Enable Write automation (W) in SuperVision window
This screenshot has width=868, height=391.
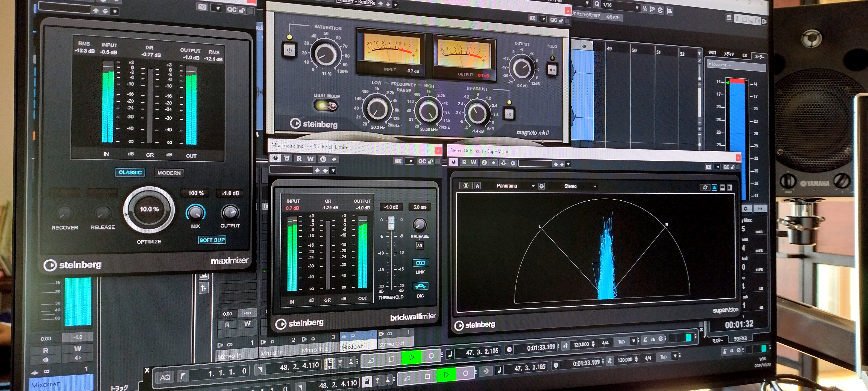point(473,162)
